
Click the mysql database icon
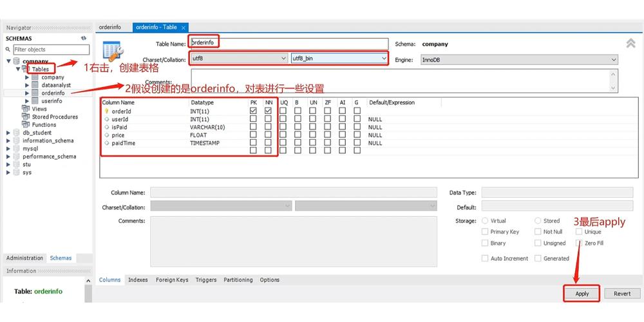(x=17, y=149)
